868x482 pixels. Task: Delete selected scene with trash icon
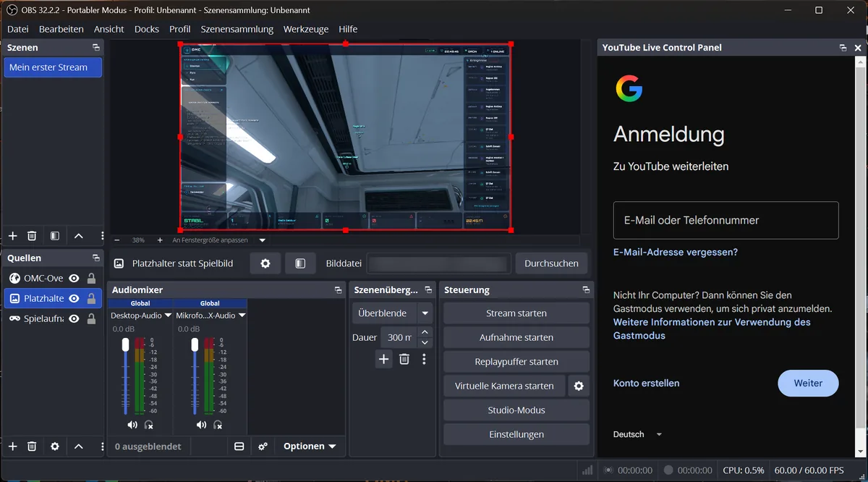point(32,236)
